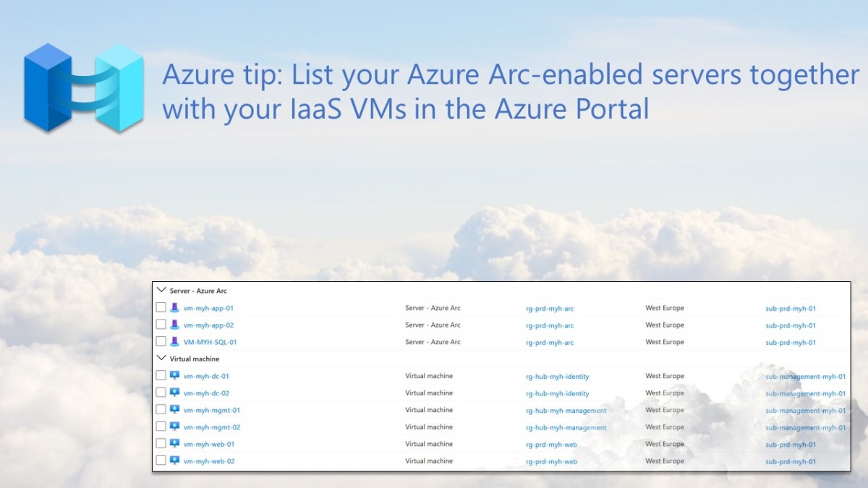Viewport: 868px width, 488px height.
Task: Open the rg-hub-myh-identity resource group link
Action: tap(558, 375)
